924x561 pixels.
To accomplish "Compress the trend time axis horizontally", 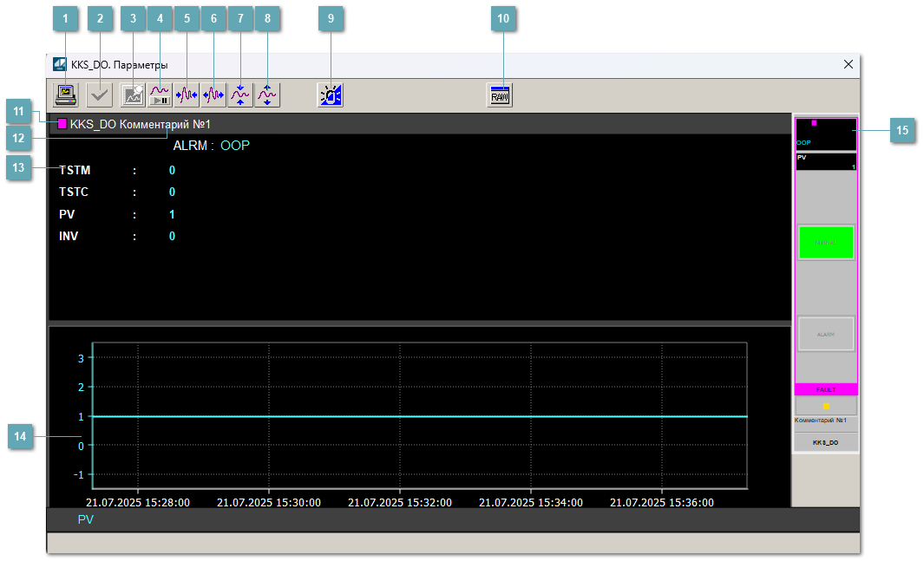I will point(187,95).
